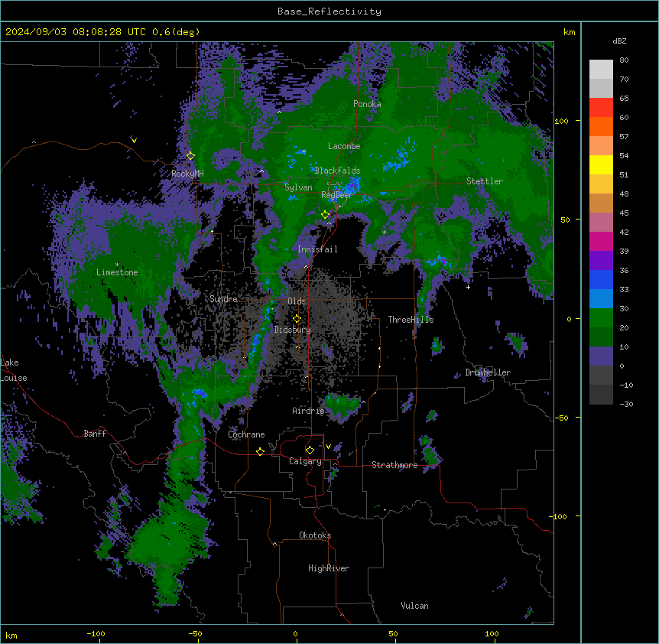The width and height of the screenshot is (659, 644).
Task: Click the 100 tick on the right axis
Action: (x=561, y=121)
